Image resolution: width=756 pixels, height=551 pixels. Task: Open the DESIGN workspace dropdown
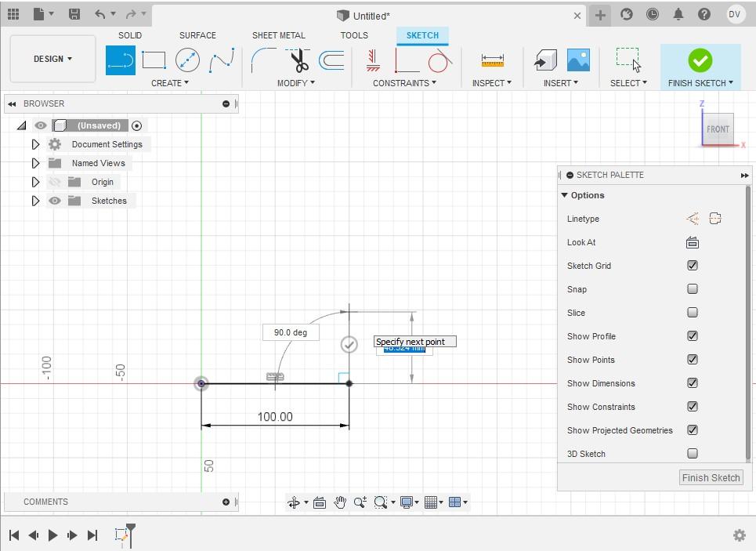click(52, 59)
